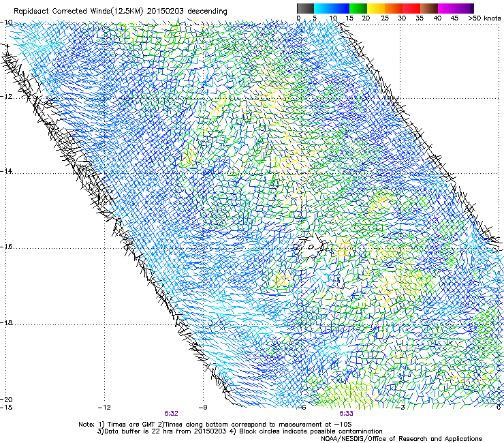Click the orange 25-30 knots legend swatch

394,8
